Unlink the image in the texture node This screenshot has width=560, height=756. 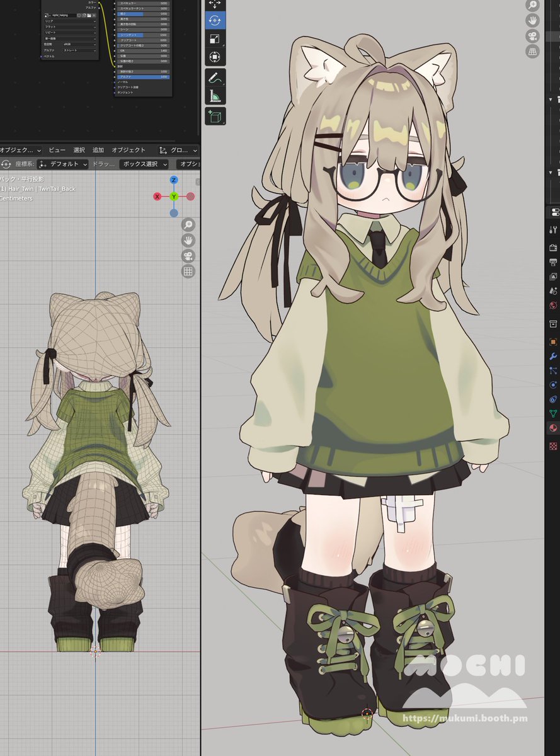coord(94,14)
